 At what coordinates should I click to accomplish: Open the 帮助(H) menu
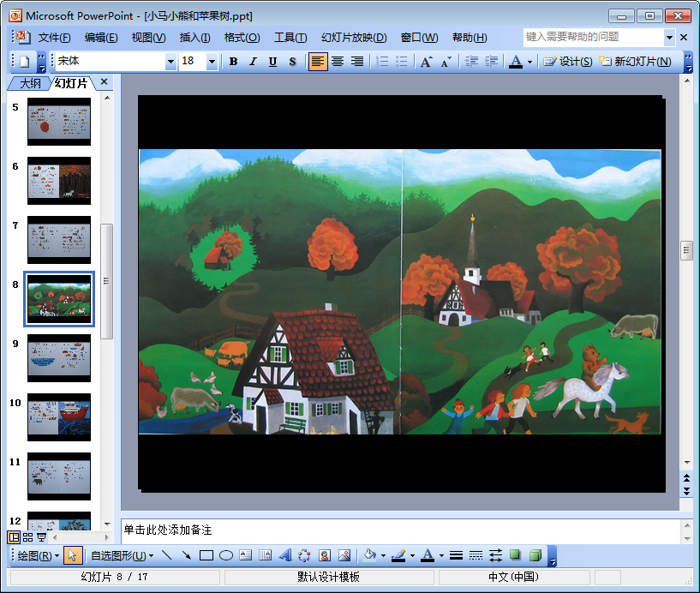pos(470,38)
